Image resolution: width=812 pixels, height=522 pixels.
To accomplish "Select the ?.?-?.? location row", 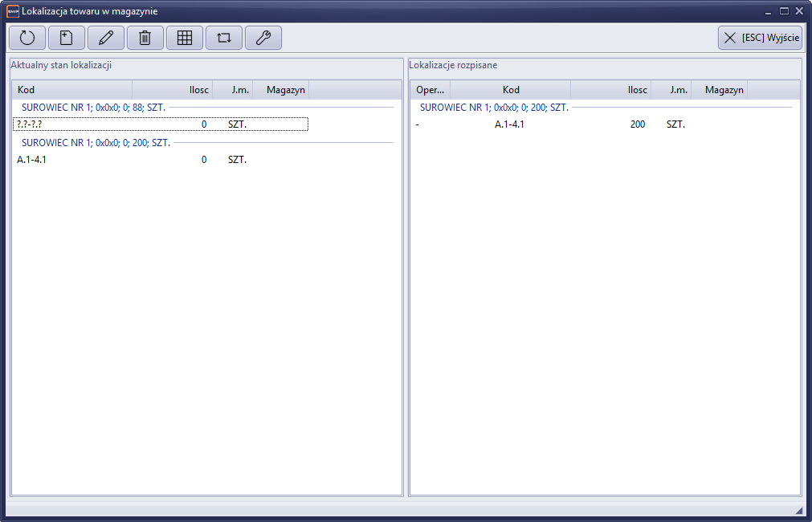I will [x=161, y=124].
